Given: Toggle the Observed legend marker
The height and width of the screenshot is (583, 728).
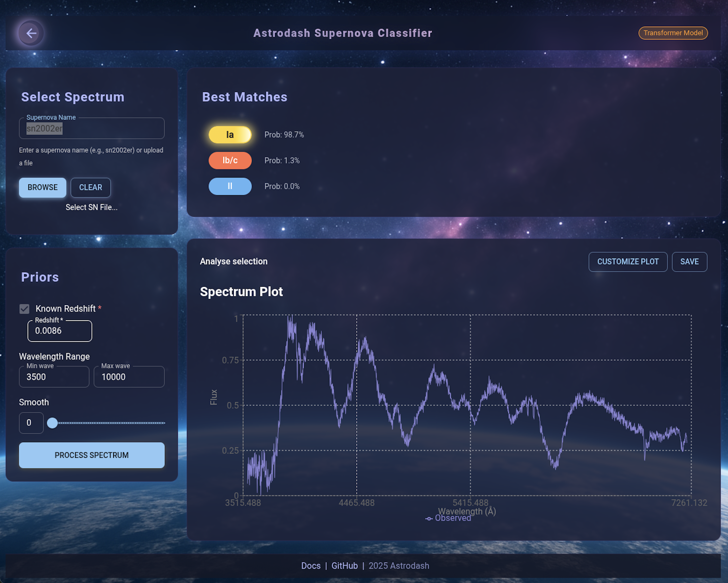Looking at the screenshot, I should pyautogui.click(x=429, y=518).
